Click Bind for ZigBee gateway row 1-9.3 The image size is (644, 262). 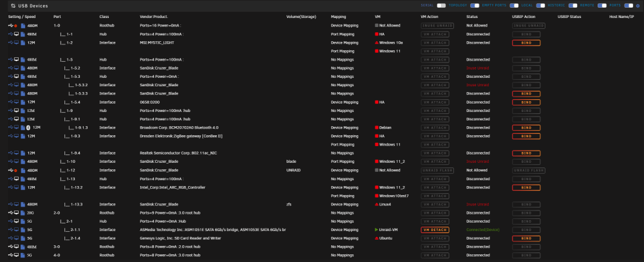526,136
